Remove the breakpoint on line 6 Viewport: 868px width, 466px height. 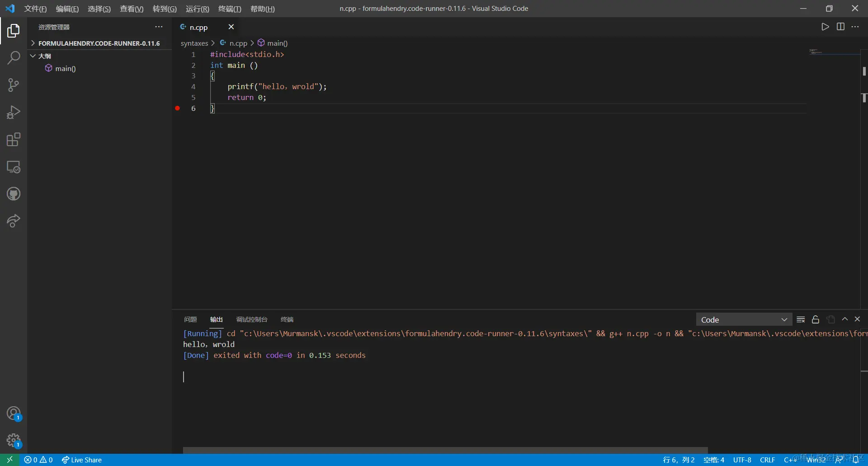(x=177, y=108)
